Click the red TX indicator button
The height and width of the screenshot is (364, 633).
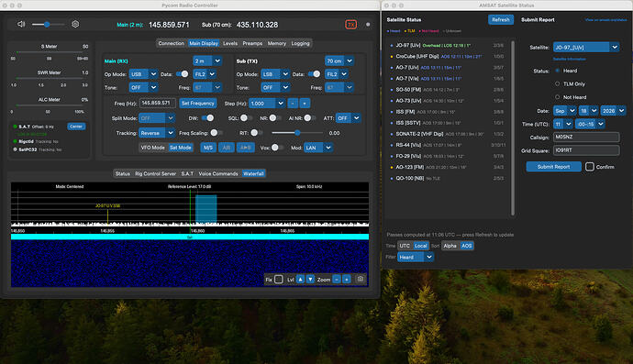350,25
